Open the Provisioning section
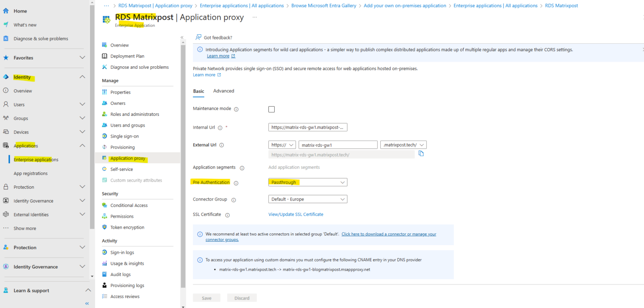 click(121, 147)
